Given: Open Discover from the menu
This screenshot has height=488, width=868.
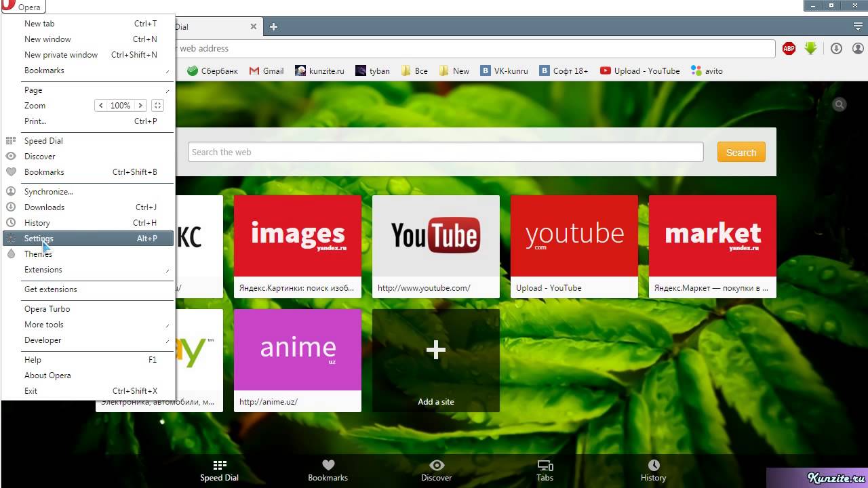Looking at the screenshot, I should tap(88, 157).
